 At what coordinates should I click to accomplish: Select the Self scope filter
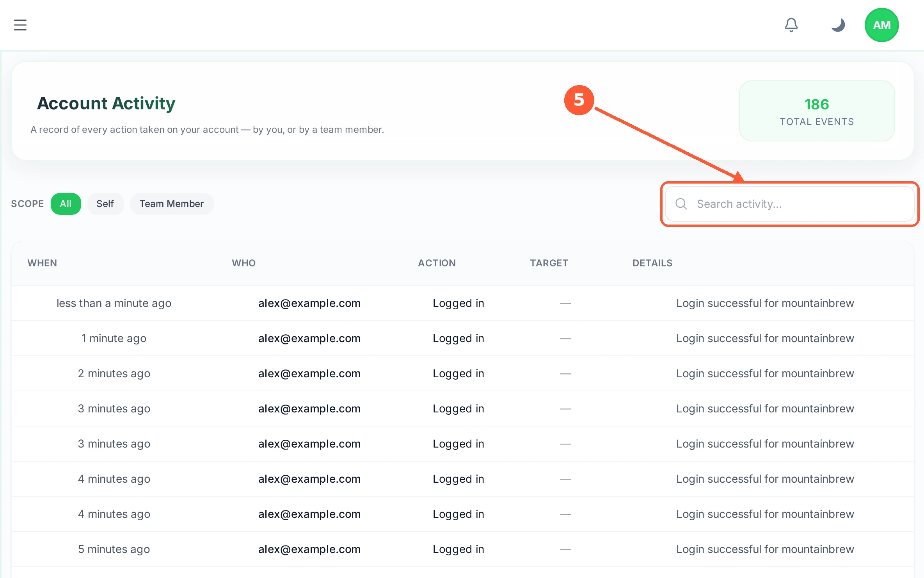[x=105, y=204]
